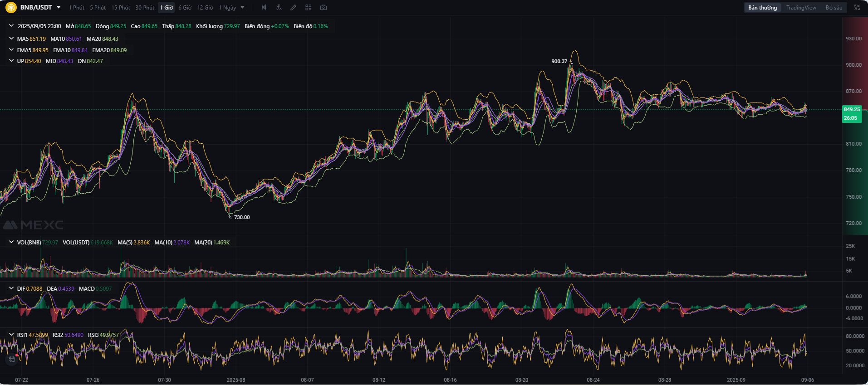Image resolution: width=868 pixels, height=385 pixels.
Task: Collapse the Bollinger UP/MID/DN row chevron
Action: pyautogui.click(x=11, y=61)
